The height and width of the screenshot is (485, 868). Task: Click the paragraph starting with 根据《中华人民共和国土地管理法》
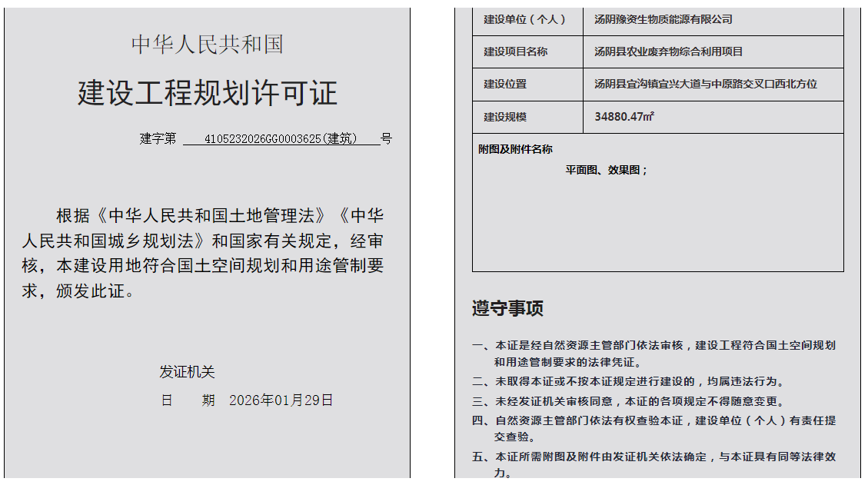[203, 253]
